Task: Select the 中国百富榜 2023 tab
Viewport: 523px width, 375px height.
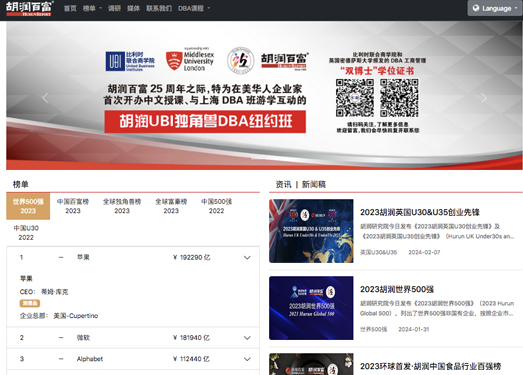Action: [73, 206]
